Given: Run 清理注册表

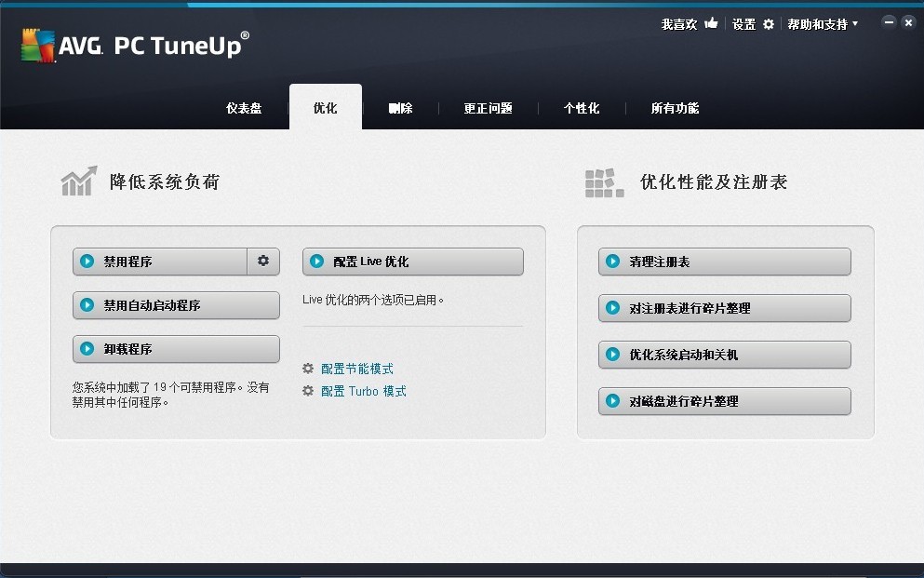Looking at the screenshot, I should click(x=725, y=261).
